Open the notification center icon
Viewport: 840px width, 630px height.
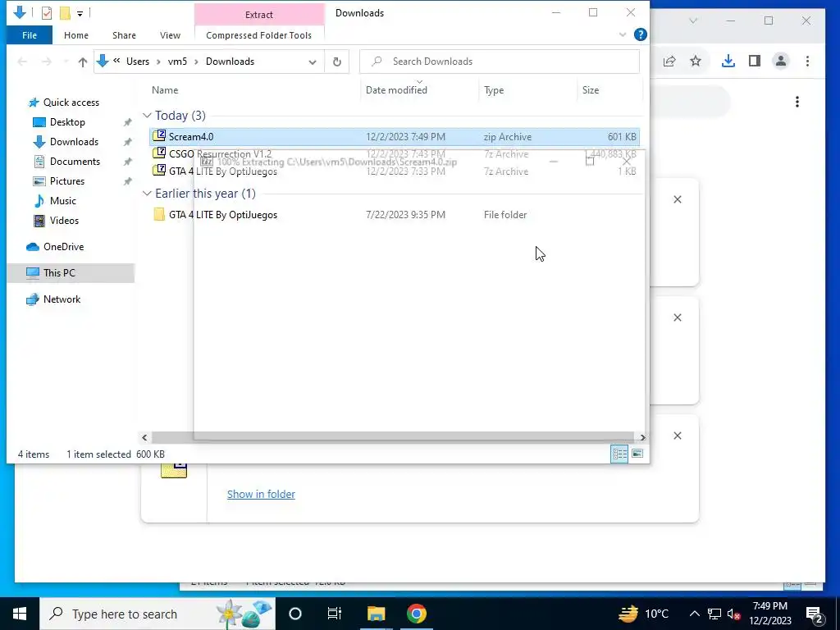point(815,614)
